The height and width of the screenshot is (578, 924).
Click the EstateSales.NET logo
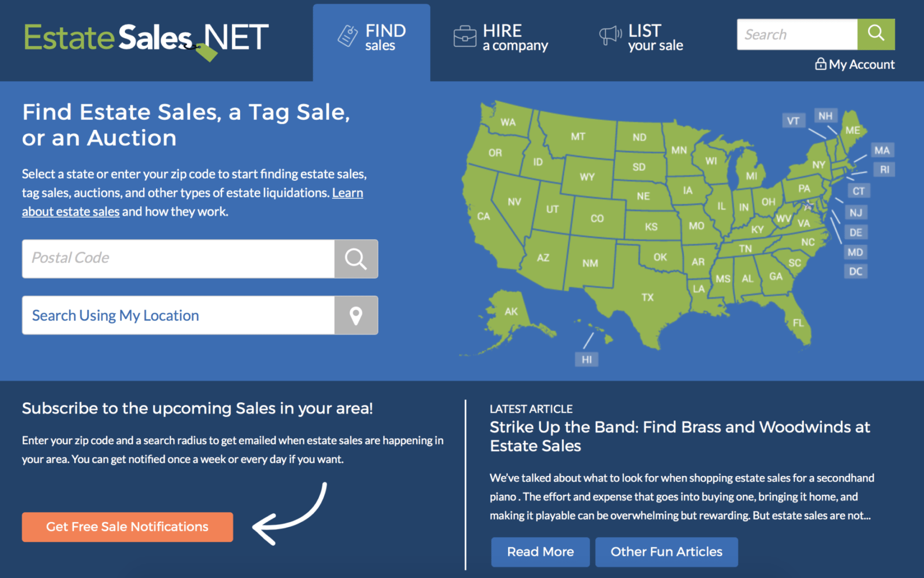pyautogui.click(x=146, y=39)
